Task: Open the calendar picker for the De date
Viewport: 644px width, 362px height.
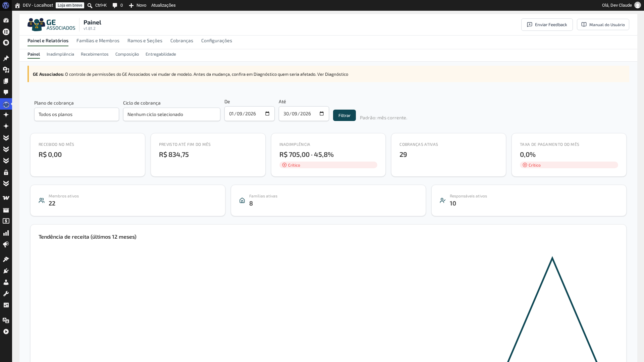Action: [267, 114]
